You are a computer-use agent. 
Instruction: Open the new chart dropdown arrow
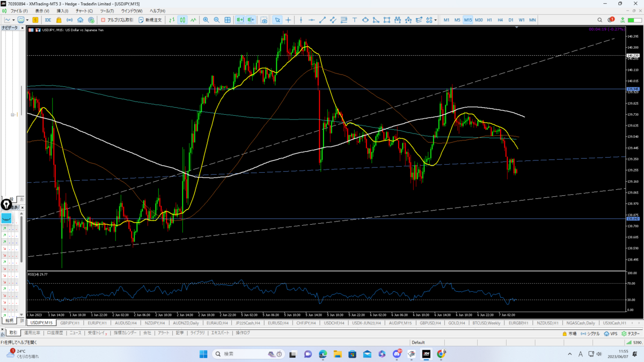(13, 20)
